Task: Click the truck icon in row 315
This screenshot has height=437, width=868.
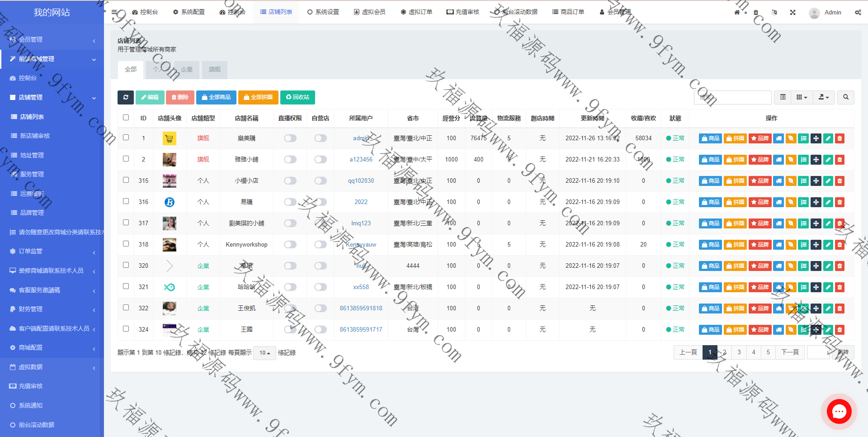Action: tap(778, 181)
